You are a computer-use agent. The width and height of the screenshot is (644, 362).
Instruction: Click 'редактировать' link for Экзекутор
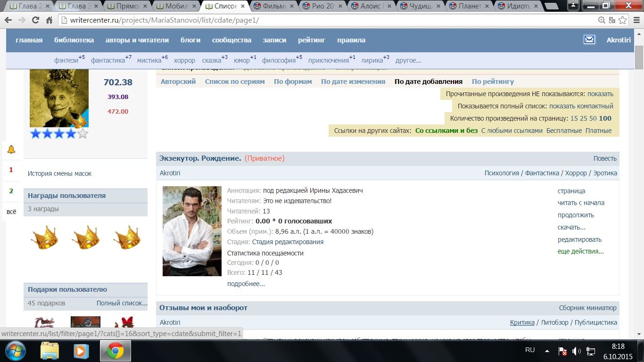[x=579, y=239]
